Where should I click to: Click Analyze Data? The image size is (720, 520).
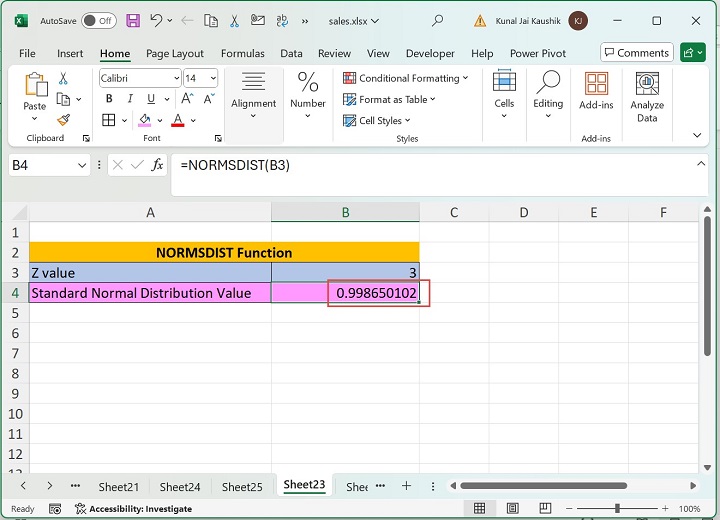(647, 97)
